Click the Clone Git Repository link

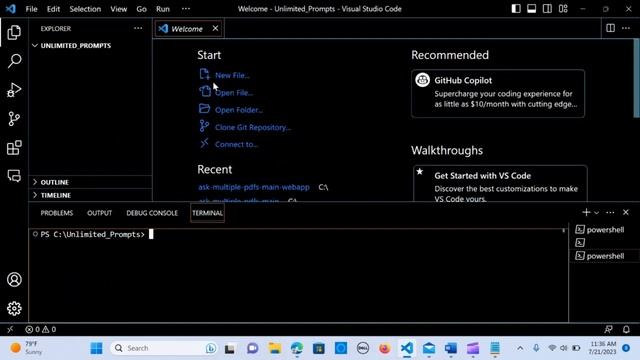pos(253,127)
